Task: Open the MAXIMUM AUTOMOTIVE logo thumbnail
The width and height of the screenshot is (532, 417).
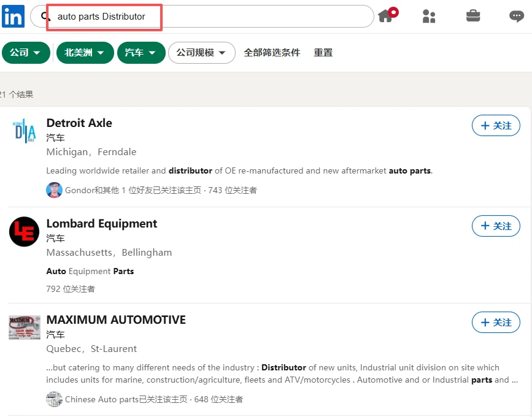Action: (24, 327)
